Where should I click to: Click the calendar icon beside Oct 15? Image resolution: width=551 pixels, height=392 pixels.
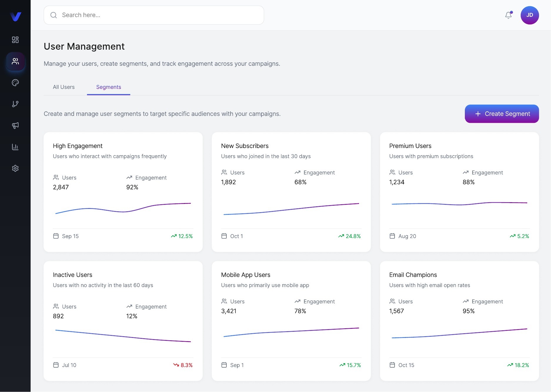pyautogui.click(x=392, y=365)
